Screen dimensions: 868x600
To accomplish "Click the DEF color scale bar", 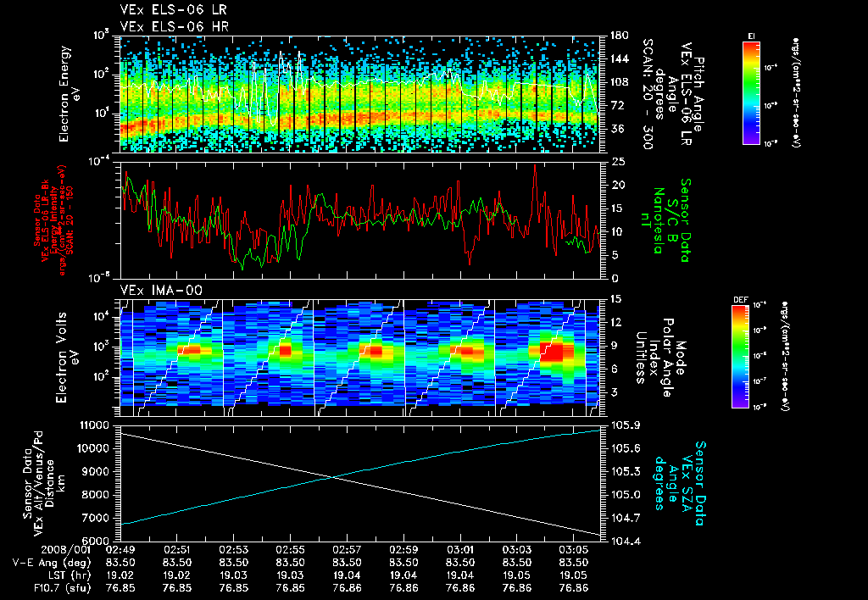I will 741,357.
